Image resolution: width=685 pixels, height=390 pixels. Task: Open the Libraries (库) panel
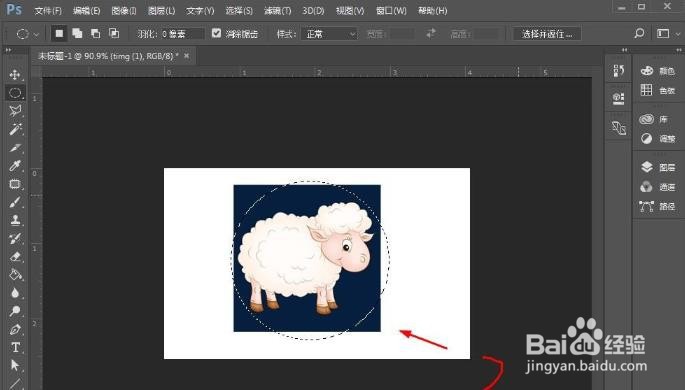654,119
